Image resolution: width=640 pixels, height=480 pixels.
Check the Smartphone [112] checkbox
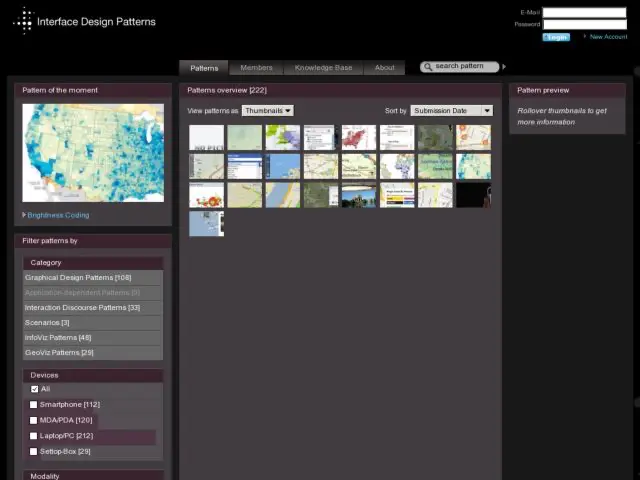click(x=33, y=404)
